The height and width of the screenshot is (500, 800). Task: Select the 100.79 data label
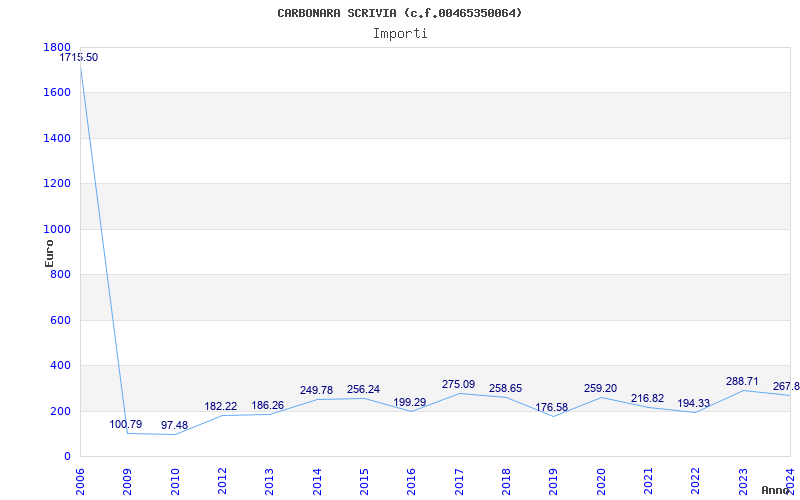[x=126, y=424]
